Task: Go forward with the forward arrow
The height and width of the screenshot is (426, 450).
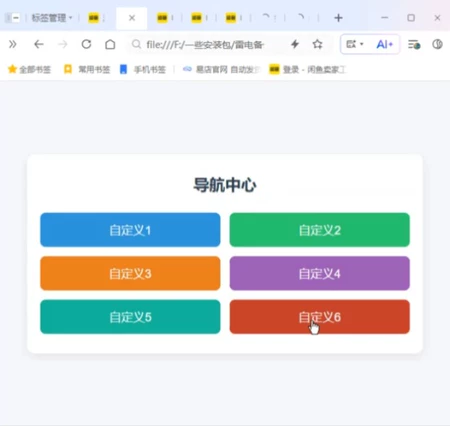Action: 62,44
